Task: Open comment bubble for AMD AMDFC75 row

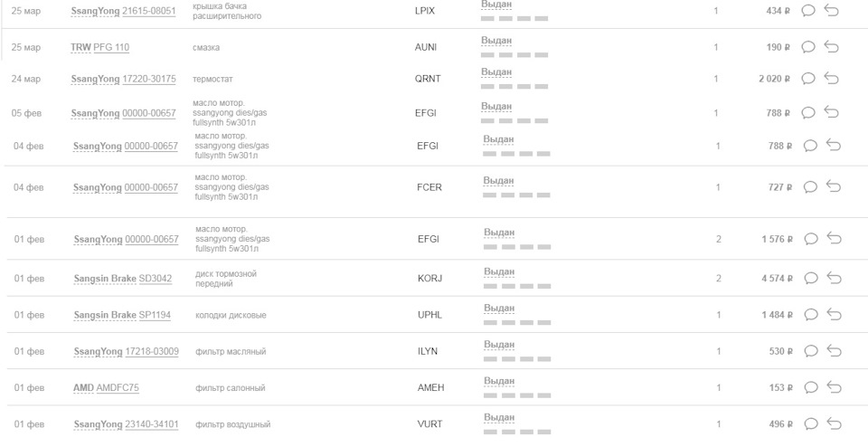Action: coord(811,387)
